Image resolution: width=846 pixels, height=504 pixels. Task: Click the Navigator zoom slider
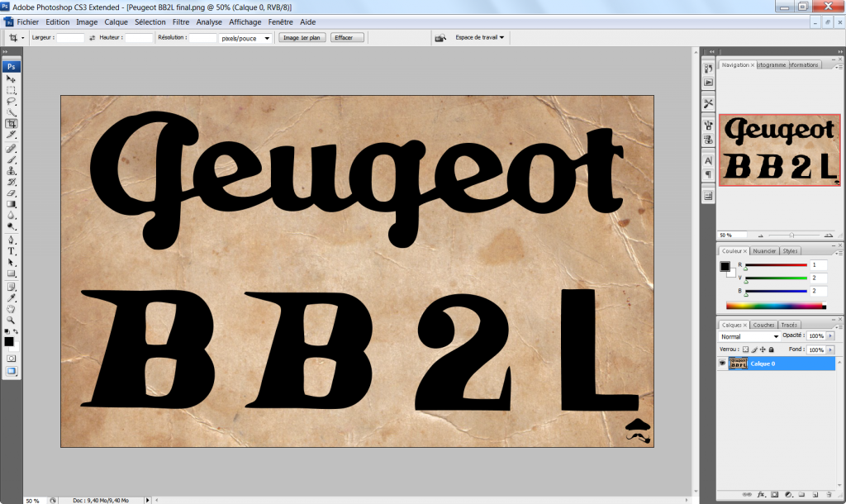click(791, 235)
